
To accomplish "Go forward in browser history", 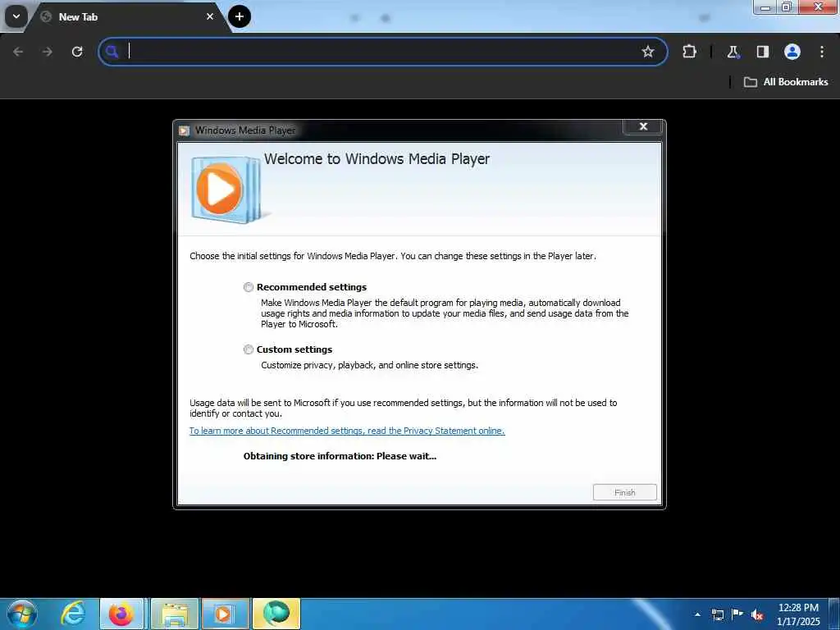I will coord(48,52).
